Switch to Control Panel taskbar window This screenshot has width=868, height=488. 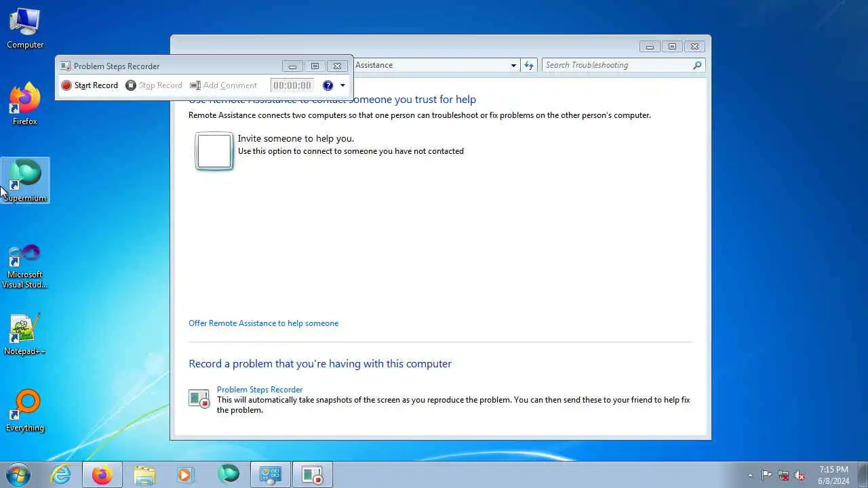(x=271, y=474)
